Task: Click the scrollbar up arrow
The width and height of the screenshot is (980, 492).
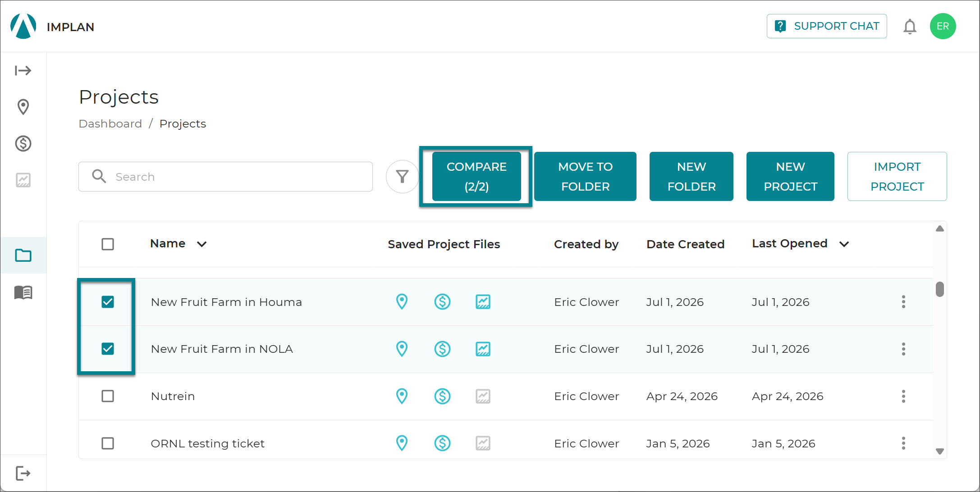Action: (x=939, y=229)
